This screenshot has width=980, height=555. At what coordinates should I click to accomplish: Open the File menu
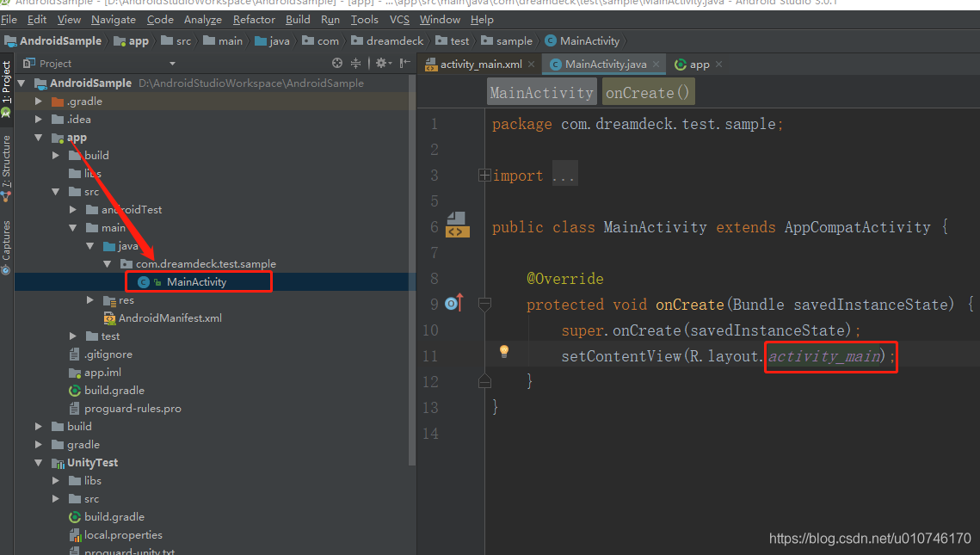(9, 20)
